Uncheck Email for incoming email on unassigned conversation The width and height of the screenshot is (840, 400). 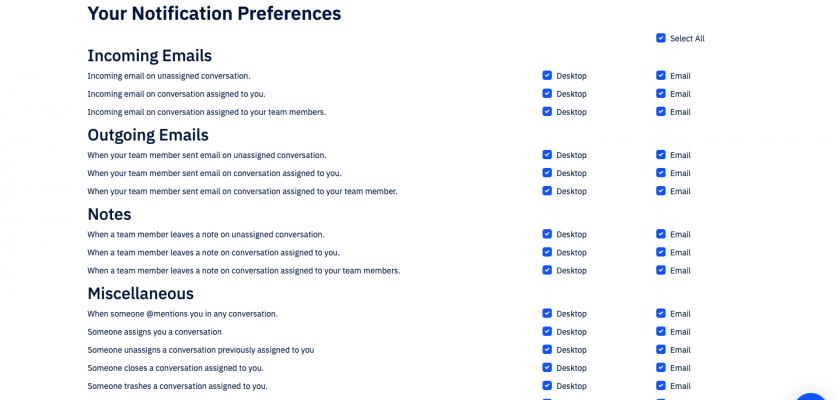point(661,75)
